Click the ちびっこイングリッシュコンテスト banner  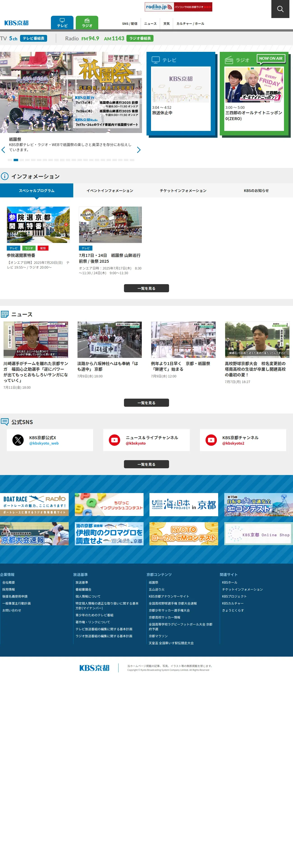pos(109,505)
